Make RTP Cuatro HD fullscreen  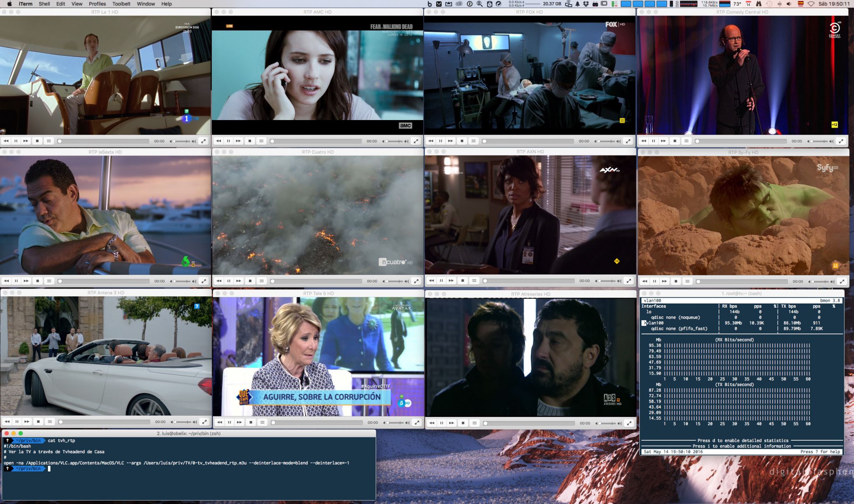click(416, 281)
